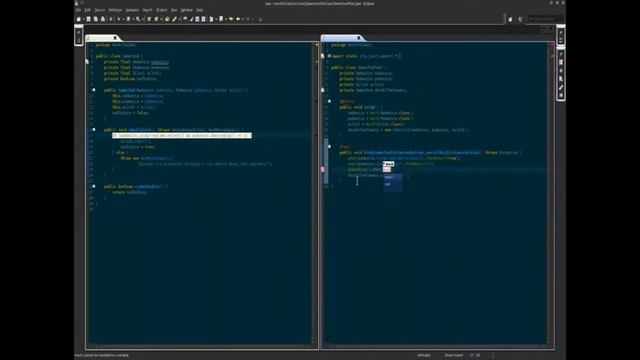Click the error marker in right editor gutter
The height and width of the screenshot is (360, 640).
[323, 169]
